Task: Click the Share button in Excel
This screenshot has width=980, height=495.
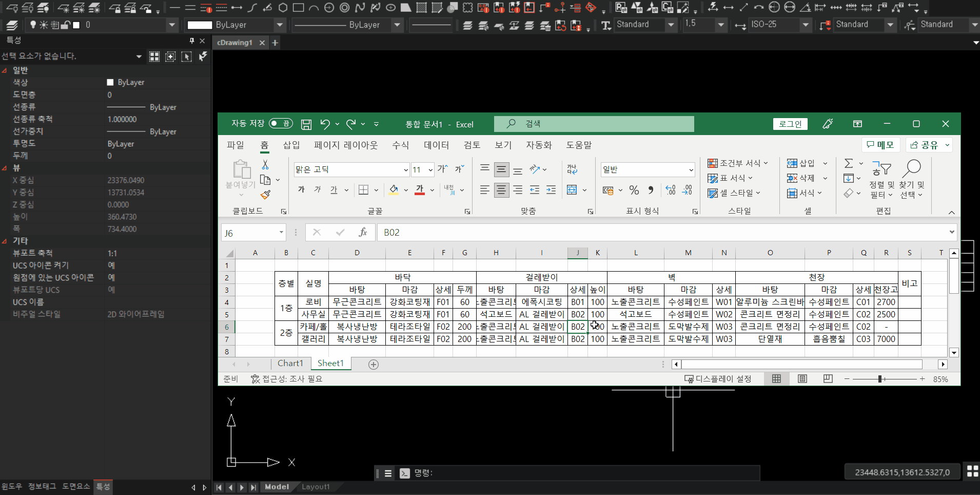Action: [x=929, y=145]
